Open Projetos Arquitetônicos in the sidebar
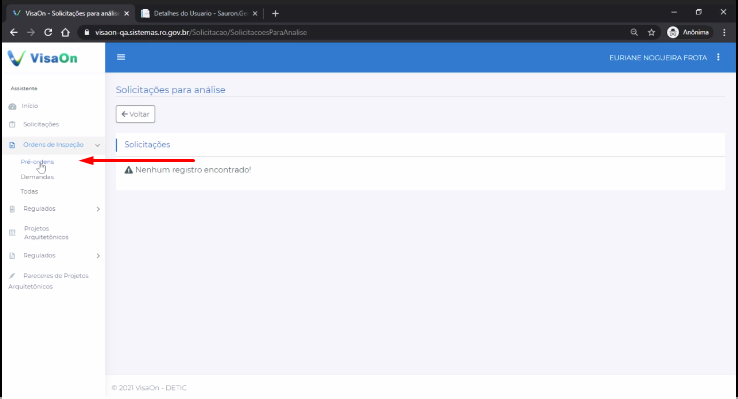Image resolution: width=738 pixels, height=399 pixels. (x=46, y=232)
